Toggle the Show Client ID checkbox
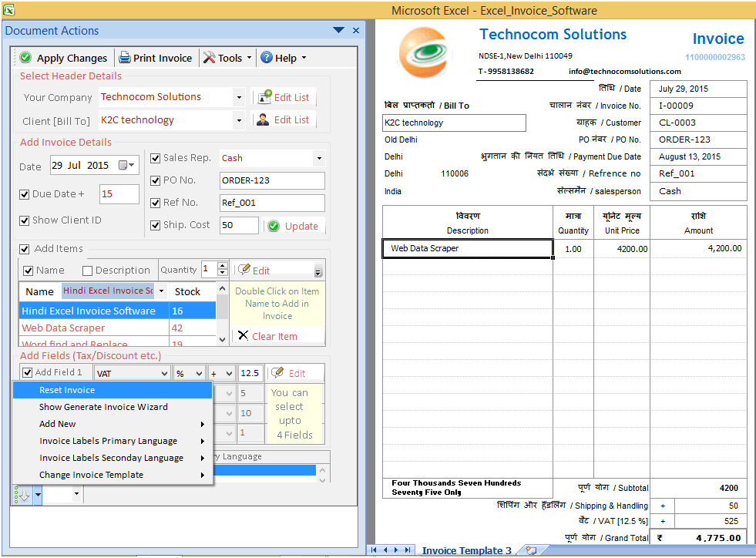 (26, 220)
